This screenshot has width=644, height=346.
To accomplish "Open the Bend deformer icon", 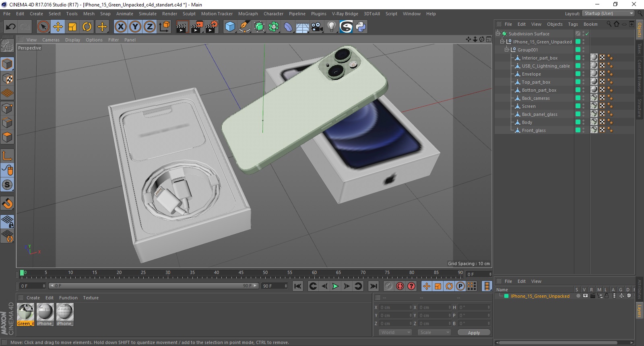I will [288, 27].
